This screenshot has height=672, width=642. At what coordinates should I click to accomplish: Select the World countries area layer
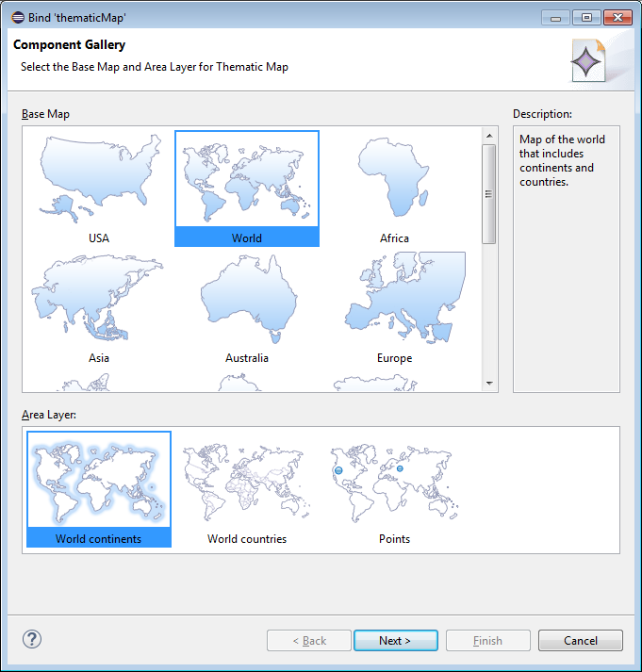(x=247, y=489)
